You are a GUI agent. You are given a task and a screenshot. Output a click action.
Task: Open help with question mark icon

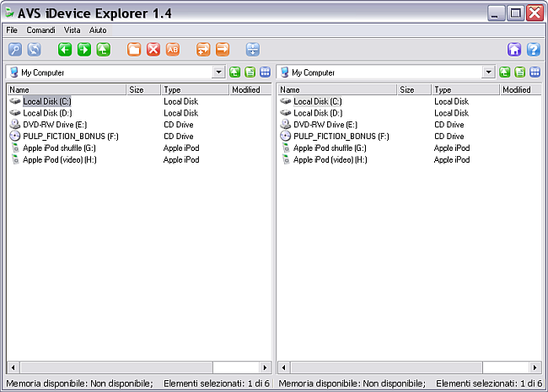point(534,49)
